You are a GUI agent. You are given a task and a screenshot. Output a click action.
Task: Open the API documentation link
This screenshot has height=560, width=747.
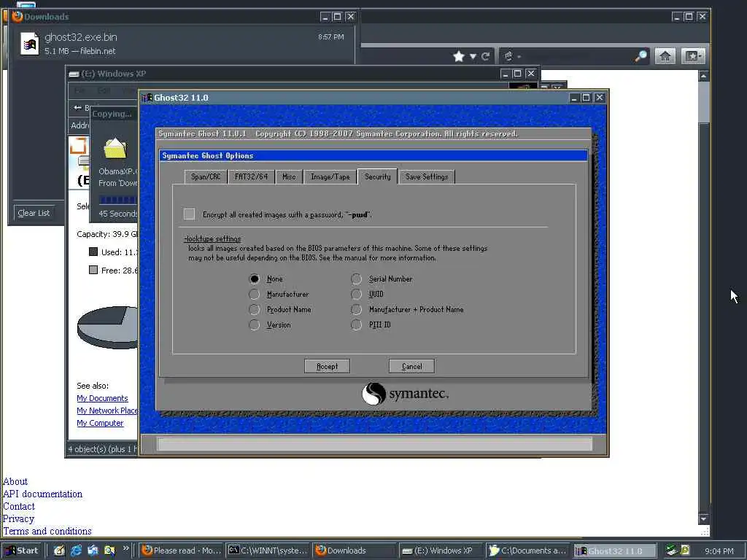43,494
